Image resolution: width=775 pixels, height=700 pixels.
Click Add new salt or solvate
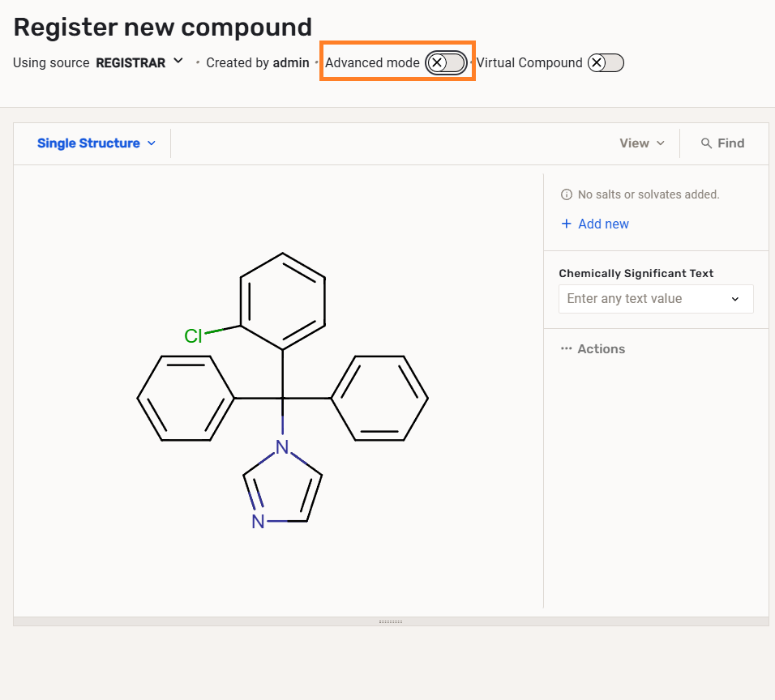click(x=595, y=224)
